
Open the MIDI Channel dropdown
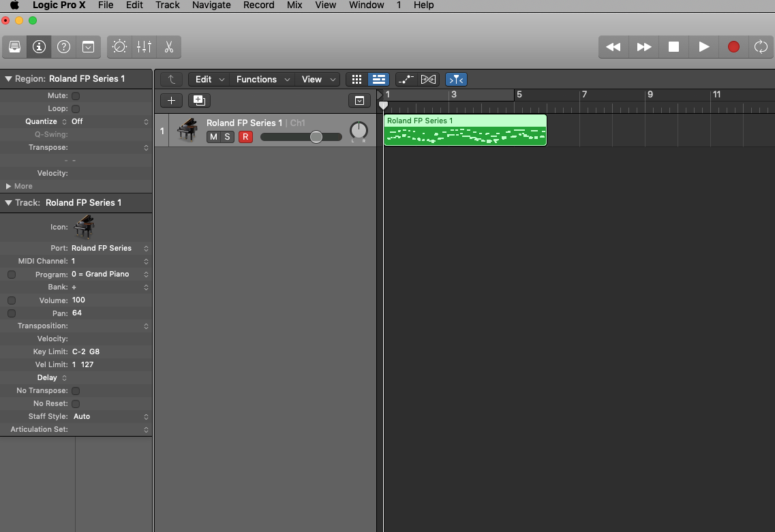click(x=110, y=261)
